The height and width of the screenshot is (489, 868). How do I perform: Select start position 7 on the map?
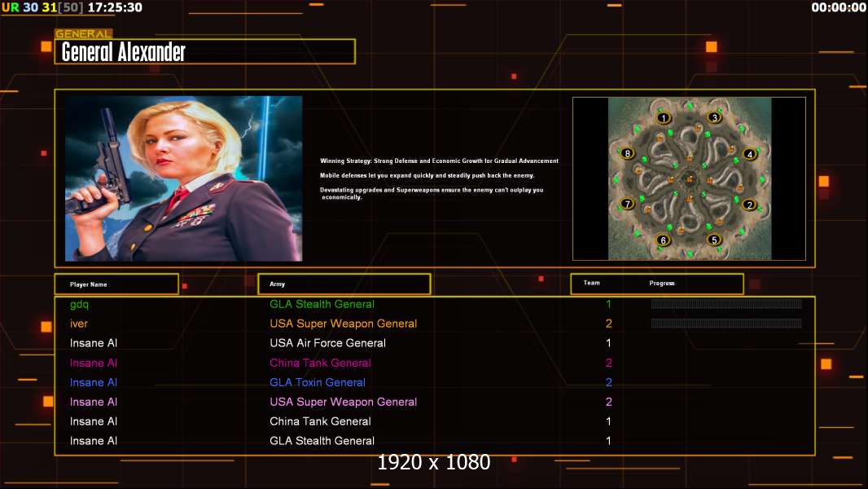[x=627, y=204]
